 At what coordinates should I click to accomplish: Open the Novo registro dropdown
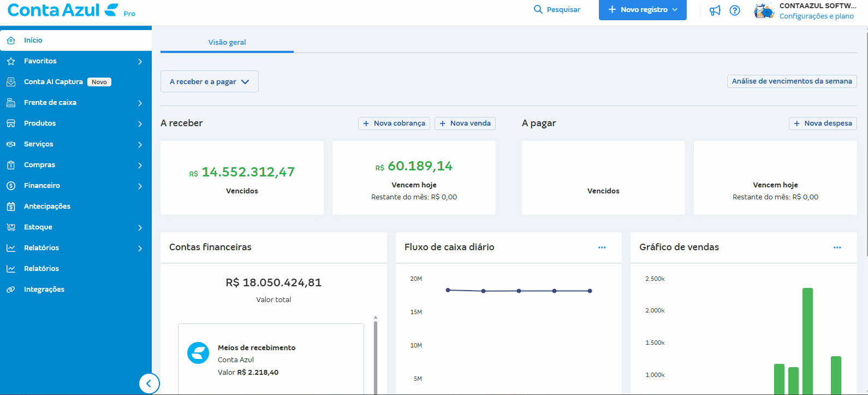click(x=643, y=10)
